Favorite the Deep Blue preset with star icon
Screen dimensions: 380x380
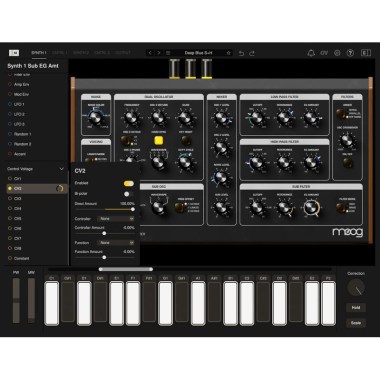229,53
